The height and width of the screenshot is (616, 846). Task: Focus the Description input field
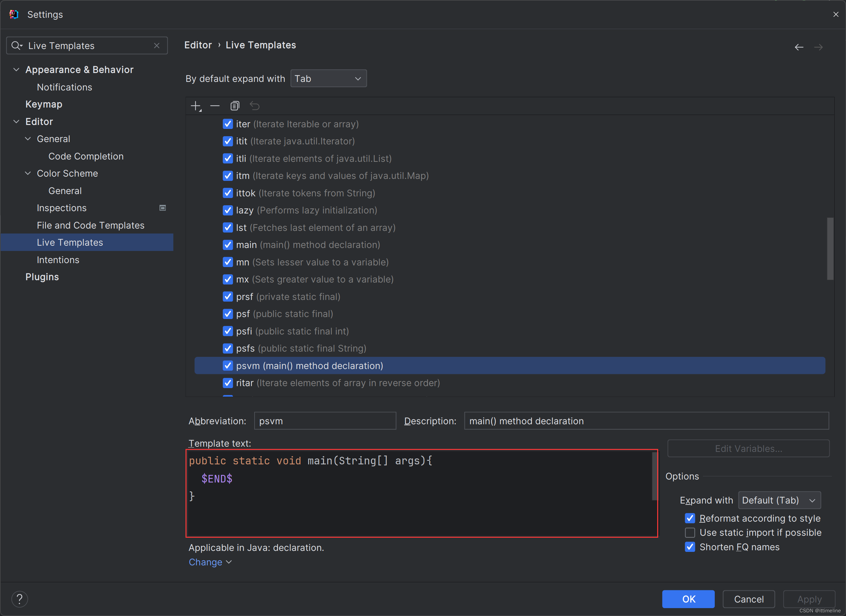[x=646, y=421]
